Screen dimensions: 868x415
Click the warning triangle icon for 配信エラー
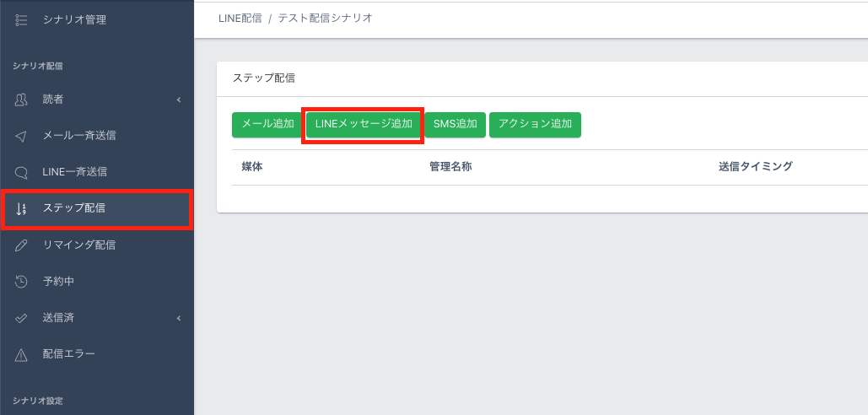click(22, 354)
